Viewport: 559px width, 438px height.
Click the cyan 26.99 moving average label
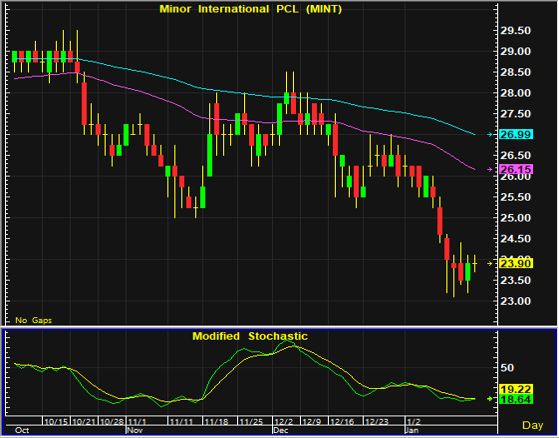[516, 134]
